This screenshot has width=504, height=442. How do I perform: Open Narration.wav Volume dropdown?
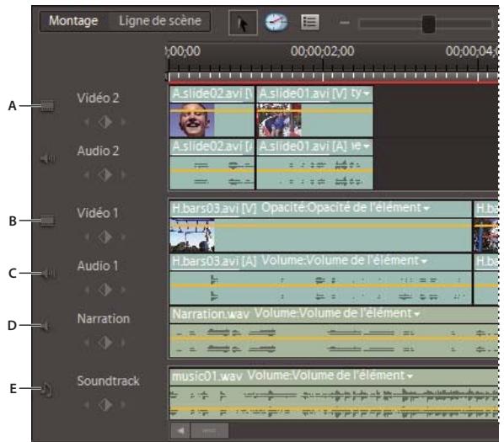tap(416, 314)
